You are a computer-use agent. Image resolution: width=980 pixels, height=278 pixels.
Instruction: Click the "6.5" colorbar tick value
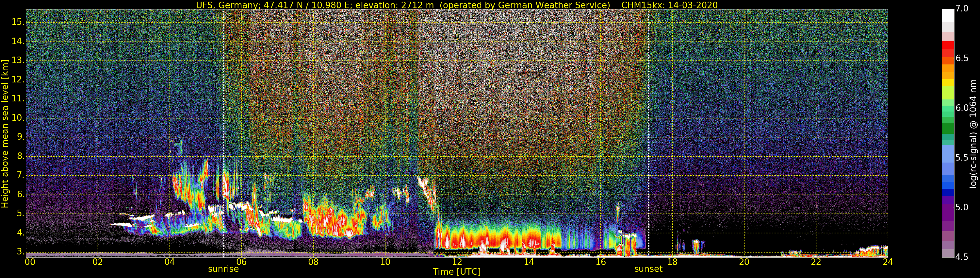[x=962, y=58]
